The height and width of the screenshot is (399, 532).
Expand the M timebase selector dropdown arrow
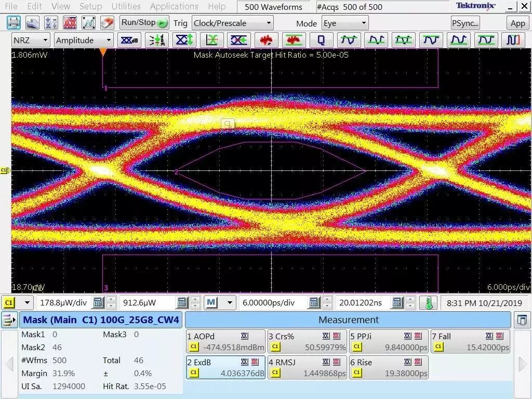point(230,302)
